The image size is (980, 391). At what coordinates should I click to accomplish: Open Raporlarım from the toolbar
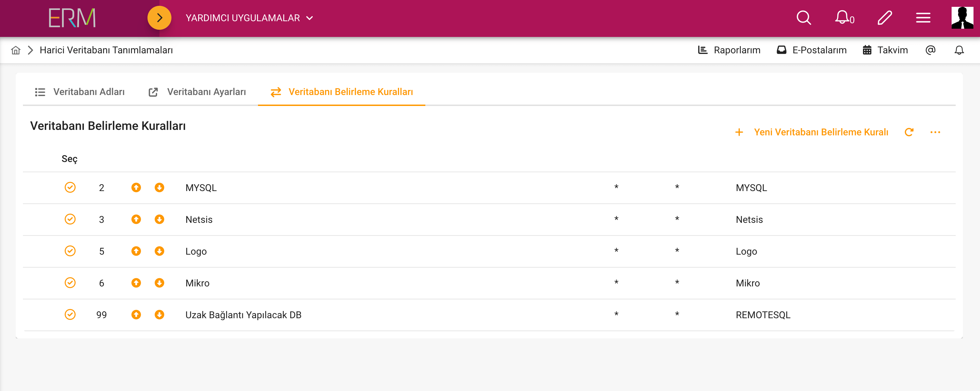pos(736,50)
